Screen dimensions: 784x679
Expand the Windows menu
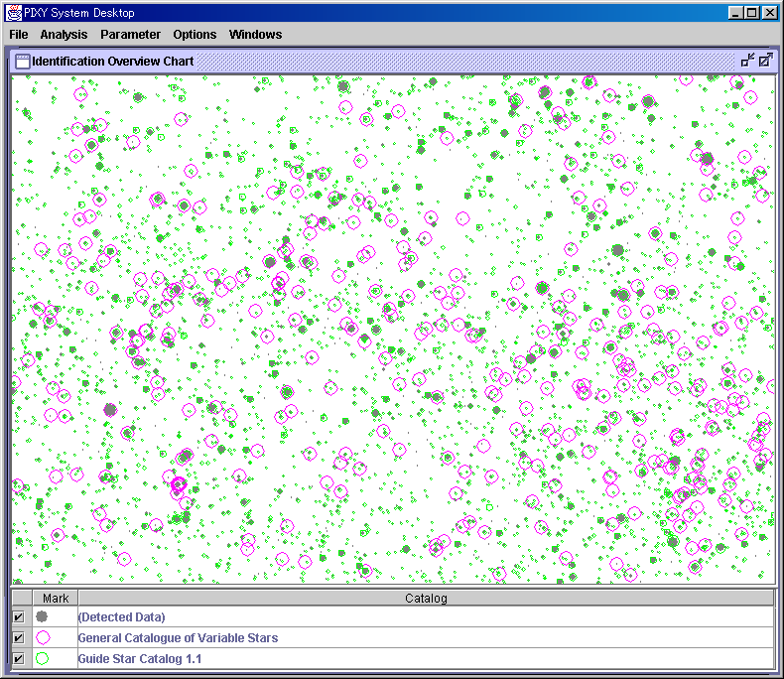[x=255, y=35]
